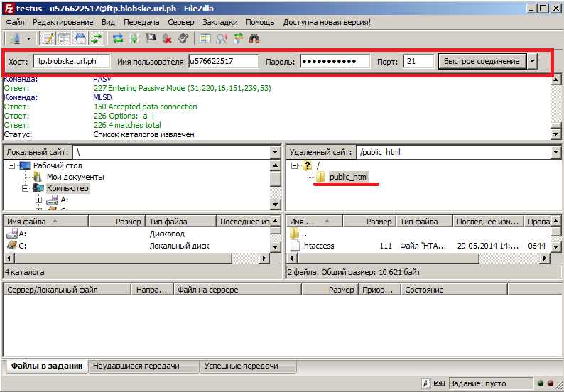Switch to Файлы в задании tab
564x392 pixels.
pyautogui.click(x=46, y=366)
